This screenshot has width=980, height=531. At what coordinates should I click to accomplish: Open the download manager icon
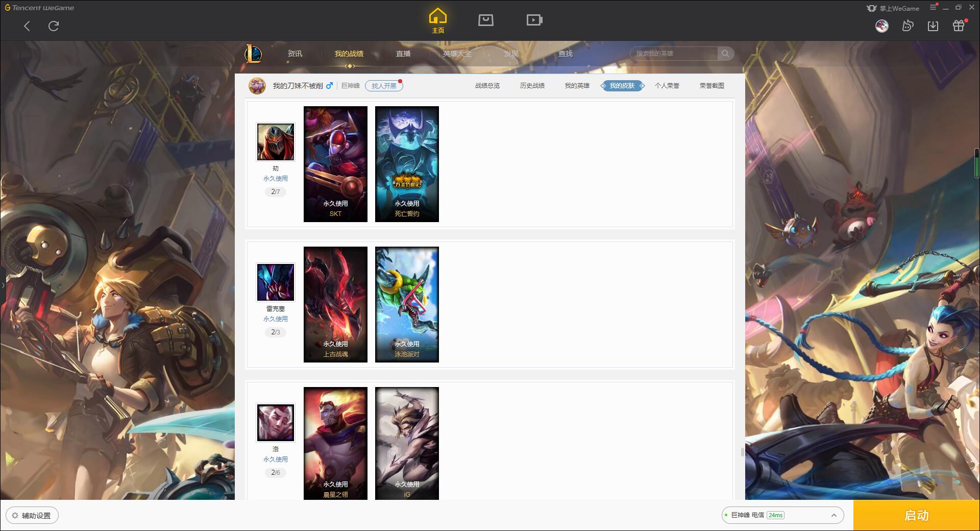click(x=933, y=26)
